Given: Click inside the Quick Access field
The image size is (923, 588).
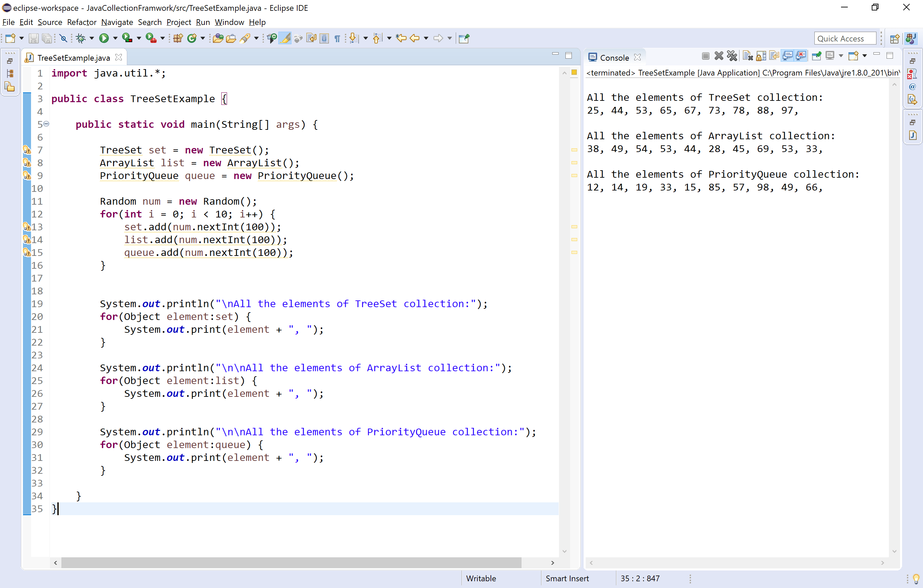Looking at the screenshot, I should pos(844,38).
